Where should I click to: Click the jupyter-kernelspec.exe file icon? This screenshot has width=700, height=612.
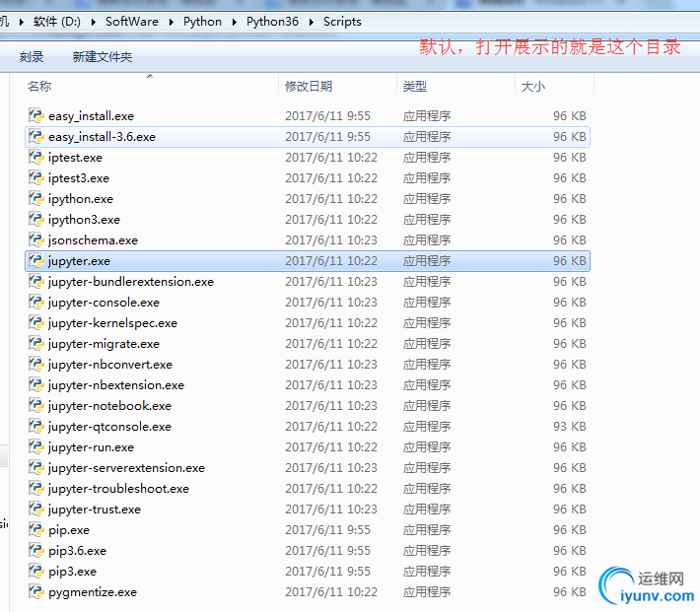point(36,322)
